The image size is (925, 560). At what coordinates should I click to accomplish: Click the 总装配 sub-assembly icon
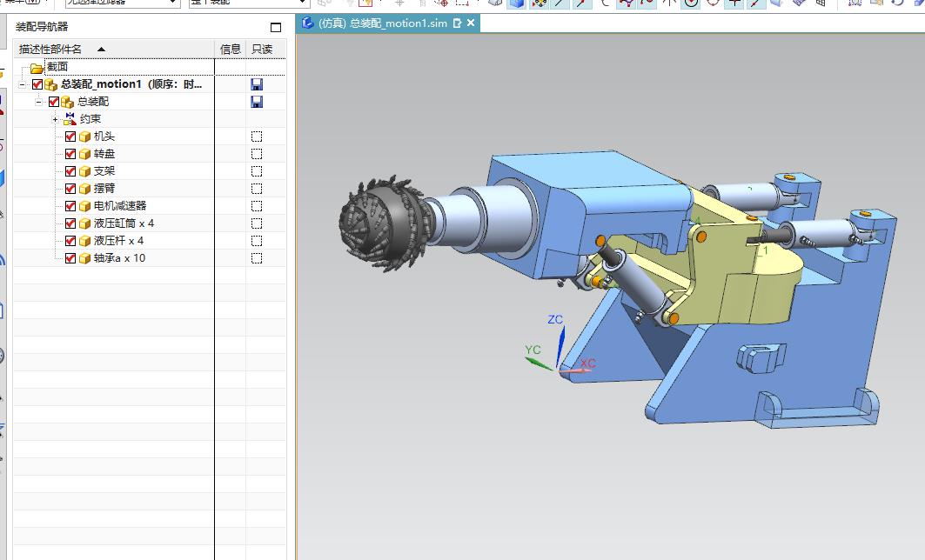click(67, 102)
